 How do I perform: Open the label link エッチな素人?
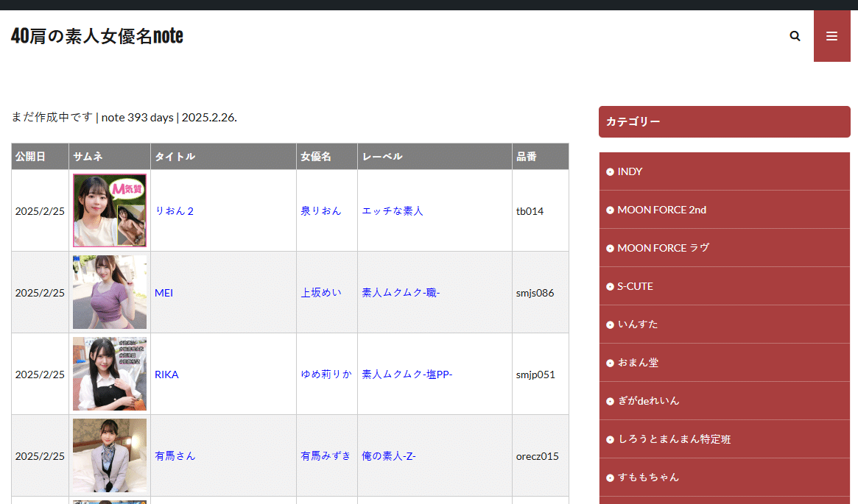[x=393, y=210]
